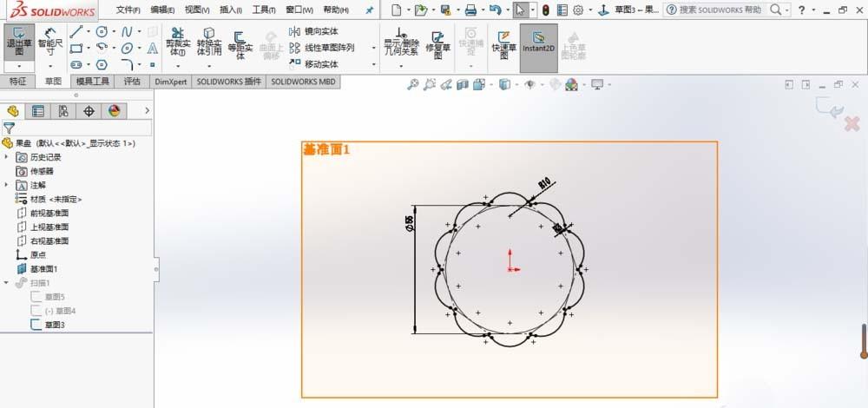The height and width of the screenshot is (408, 868).
Task: Click the SOLIDWORKS help search field
Action: click(720, 10)
